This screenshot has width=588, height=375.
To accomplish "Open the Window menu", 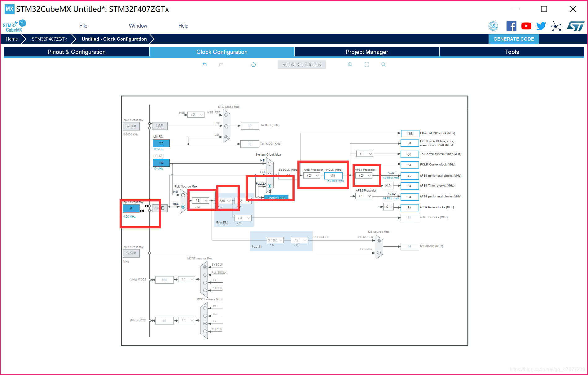I will (138, 26).
